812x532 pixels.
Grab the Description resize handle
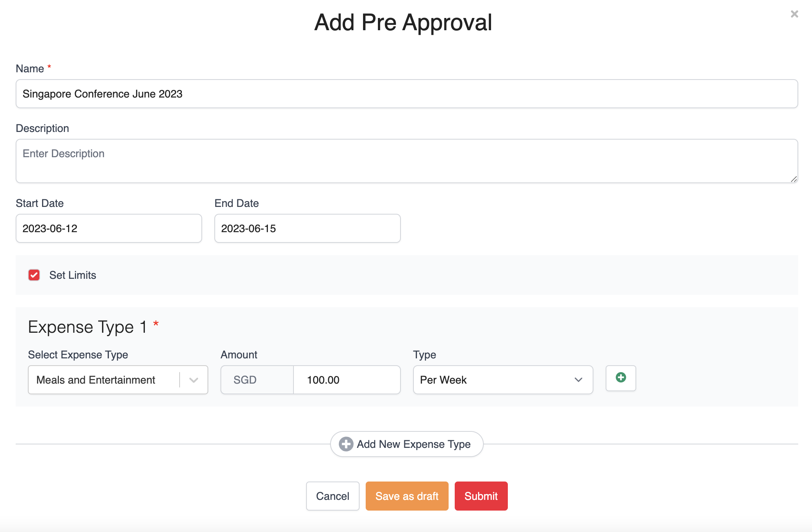pyautogui.click(x=794, y=179)
